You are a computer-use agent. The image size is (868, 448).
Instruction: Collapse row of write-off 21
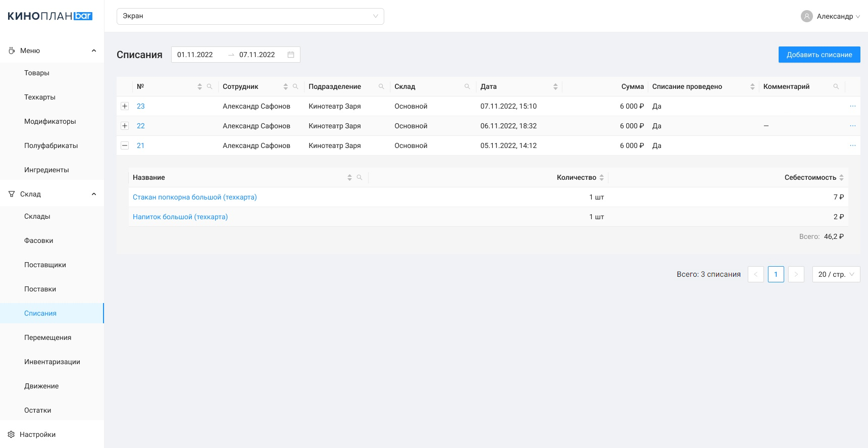coord(125,145)
